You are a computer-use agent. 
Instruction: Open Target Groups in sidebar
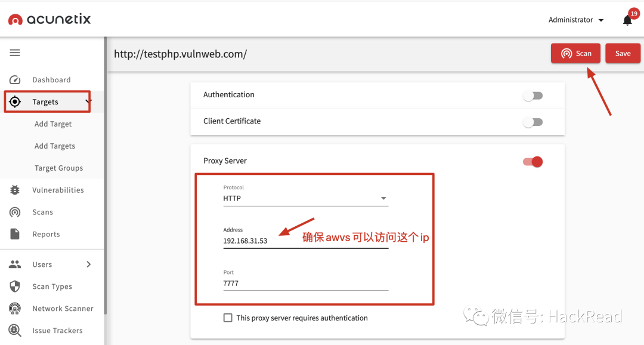[x=58, y=168]
